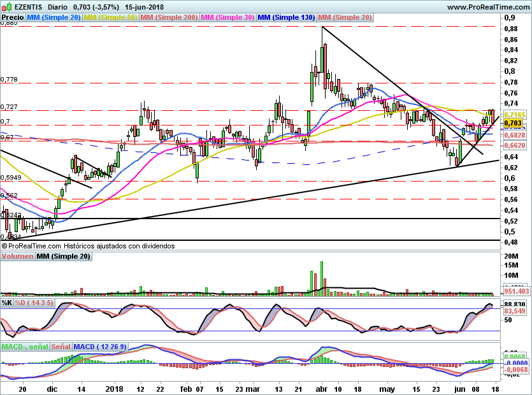Visit the www.ProRealTime.com link
Image resolution: width=532 pixels, height=395 pixels.
(488, 7)
